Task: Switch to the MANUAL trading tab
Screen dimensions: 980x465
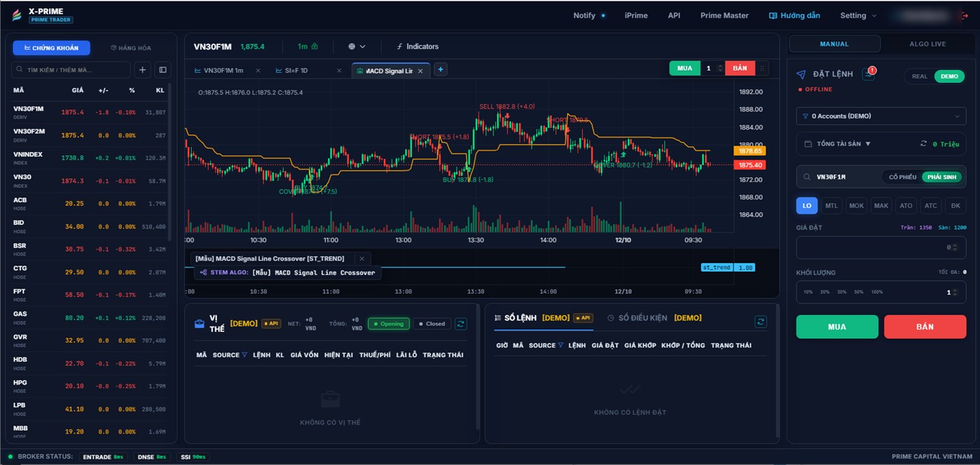Action: [834, 44]
